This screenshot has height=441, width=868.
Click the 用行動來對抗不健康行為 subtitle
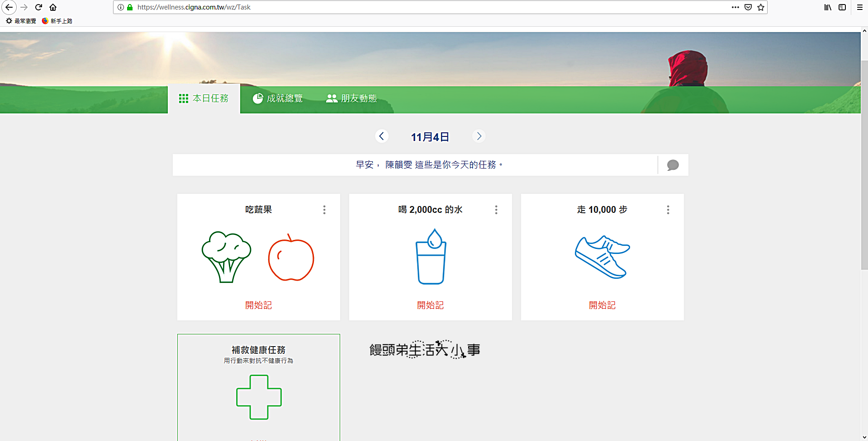[x=259, y=361]
